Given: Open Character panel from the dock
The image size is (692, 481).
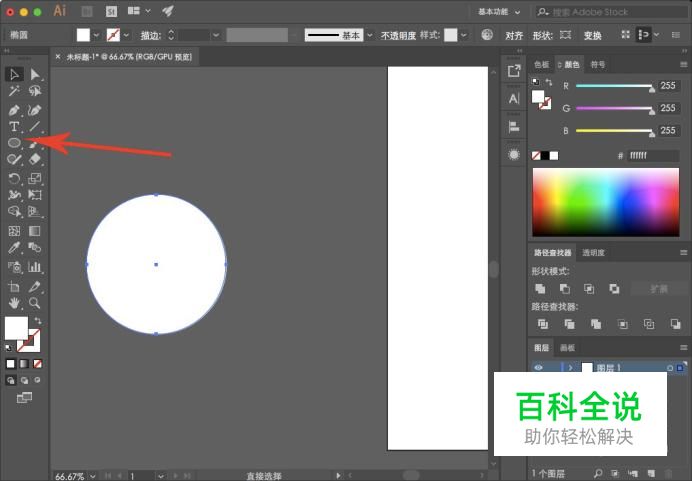Looking at the screenshot, I should pyautogui.click(x=514, y=98).
